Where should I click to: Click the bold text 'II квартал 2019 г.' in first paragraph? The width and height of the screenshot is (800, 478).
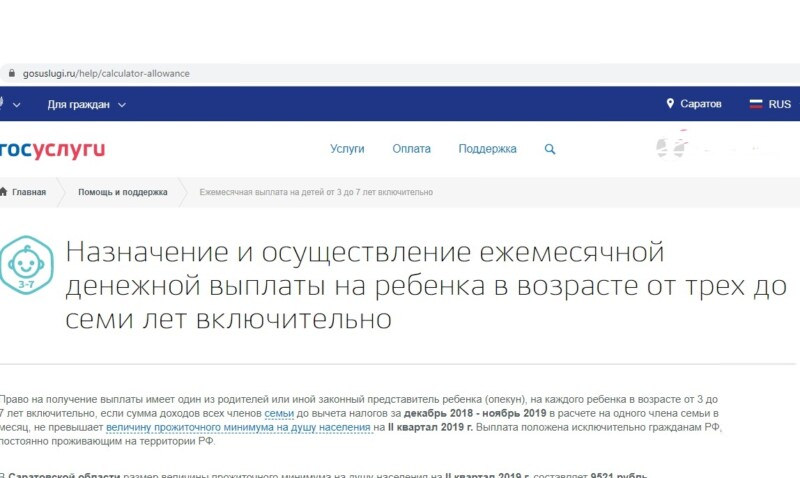click(430, 427)
